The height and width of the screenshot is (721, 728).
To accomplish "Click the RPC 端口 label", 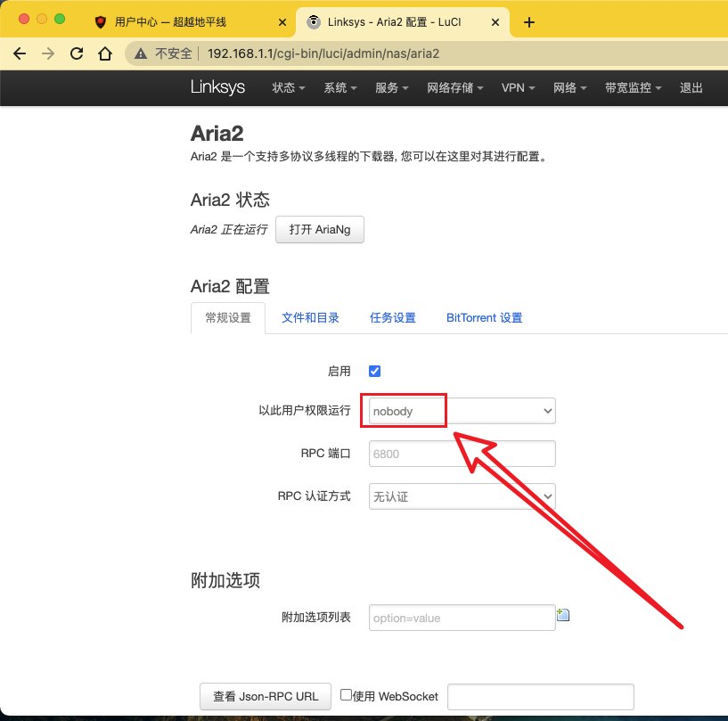I will [x=325, y=453].
